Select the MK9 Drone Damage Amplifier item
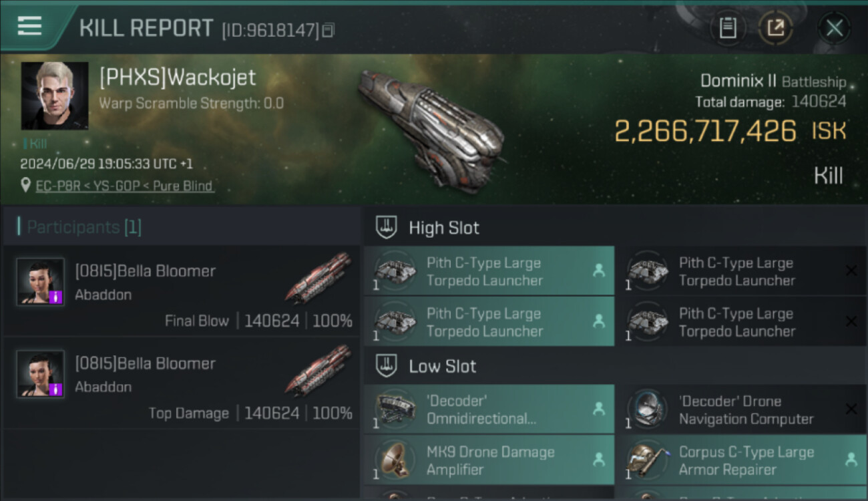 489,460
